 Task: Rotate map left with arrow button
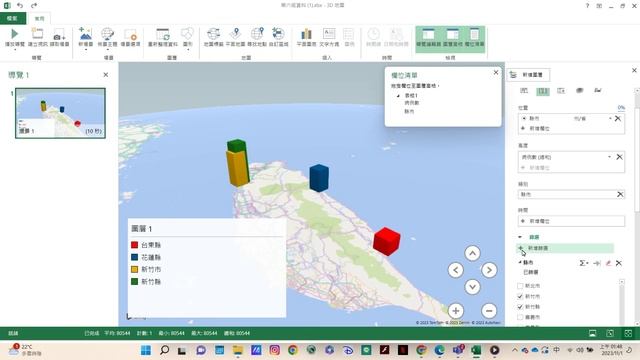456,270
